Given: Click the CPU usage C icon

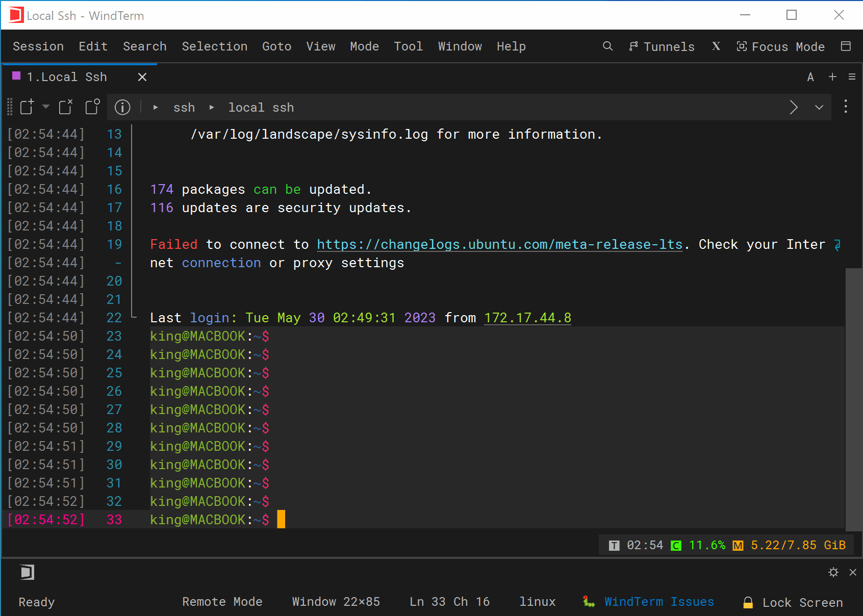Looking at the screenshot, I should coord(676,546).
